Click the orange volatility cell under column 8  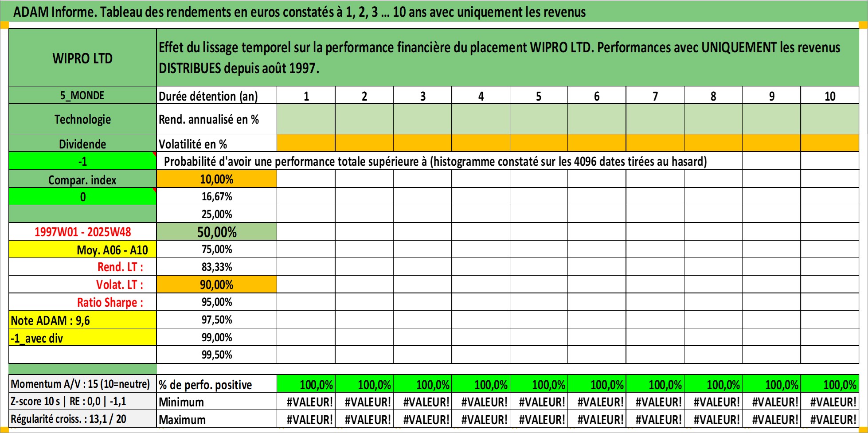[713, 143]
